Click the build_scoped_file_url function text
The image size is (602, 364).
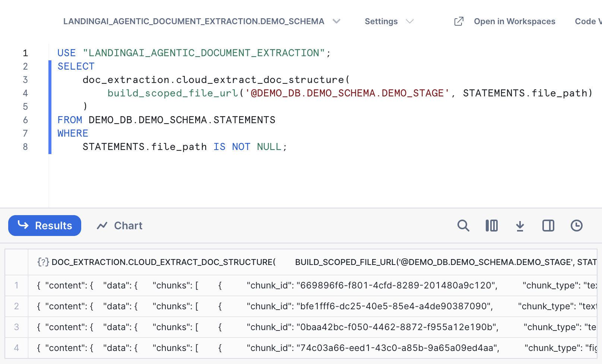(x=173, y=93)
